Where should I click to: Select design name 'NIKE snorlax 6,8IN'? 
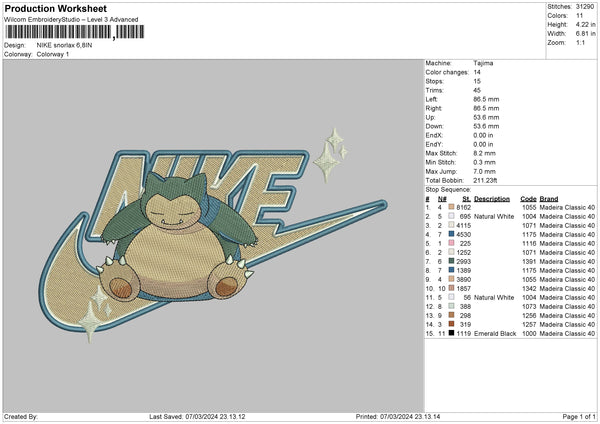click(x=64, y=45)
